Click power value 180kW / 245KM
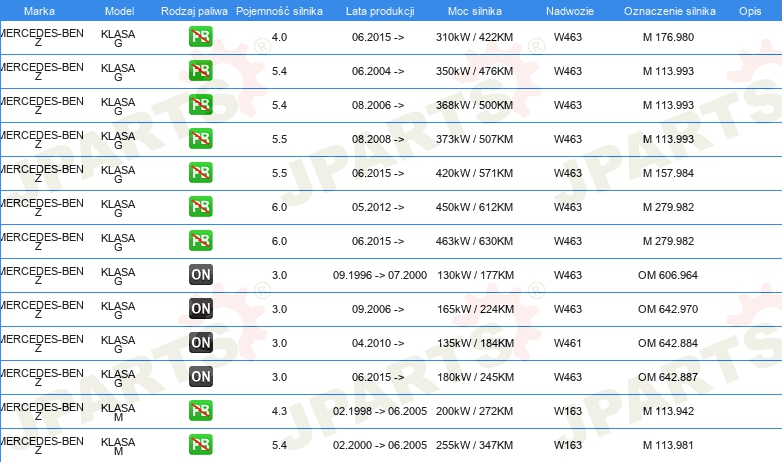 coord(475,377)
